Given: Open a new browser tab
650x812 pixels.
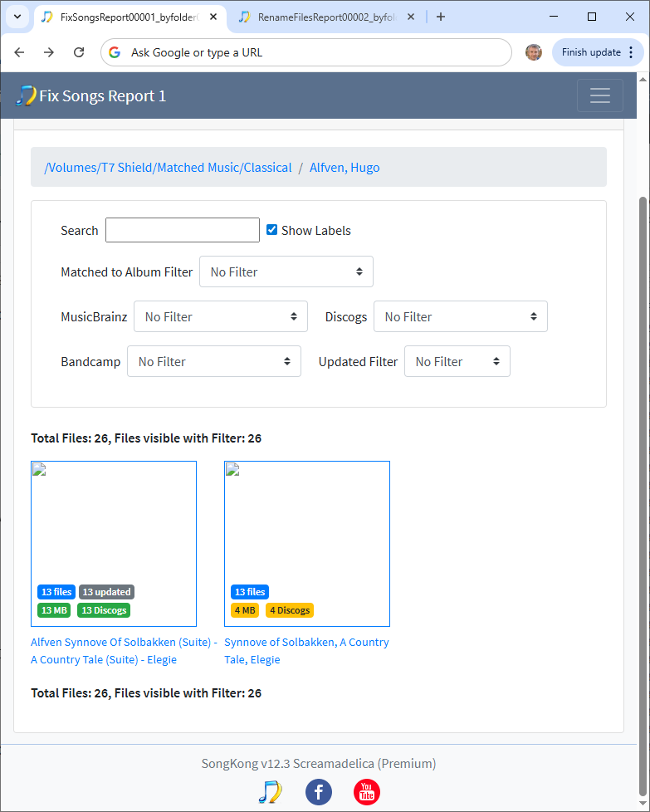Looking at the screenshot, I should pos(441,17).
